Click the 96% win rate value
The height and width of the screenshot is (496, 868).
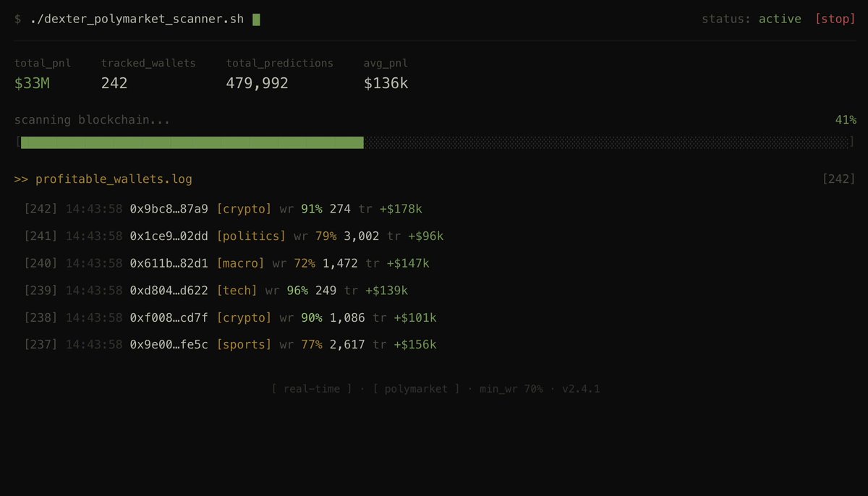coord(297,291)
